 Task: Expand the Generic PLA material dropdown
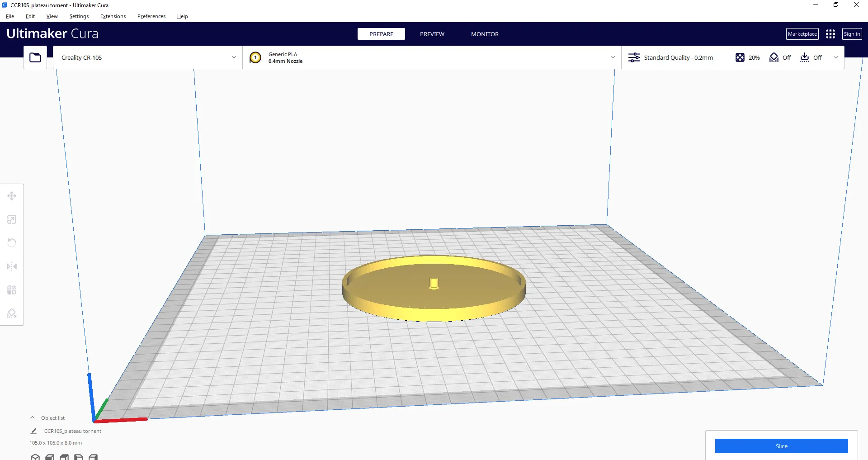point(613,57)
